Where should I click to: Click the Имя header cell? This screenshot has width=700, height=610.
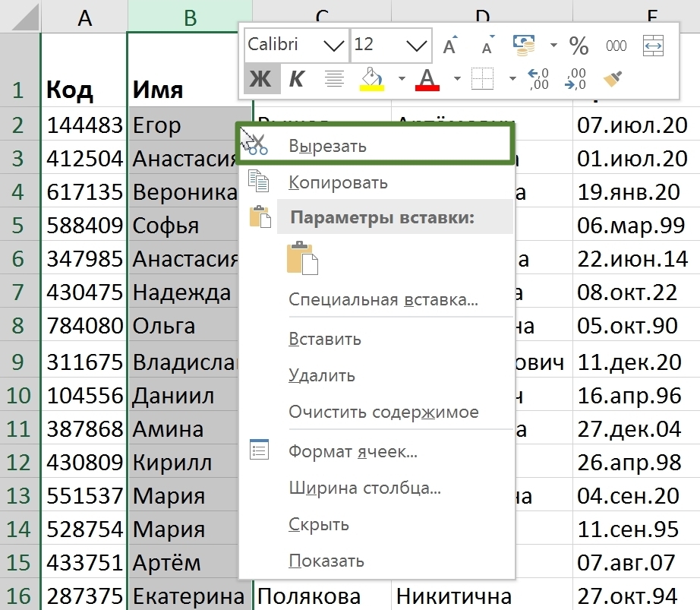coord(184,70)
